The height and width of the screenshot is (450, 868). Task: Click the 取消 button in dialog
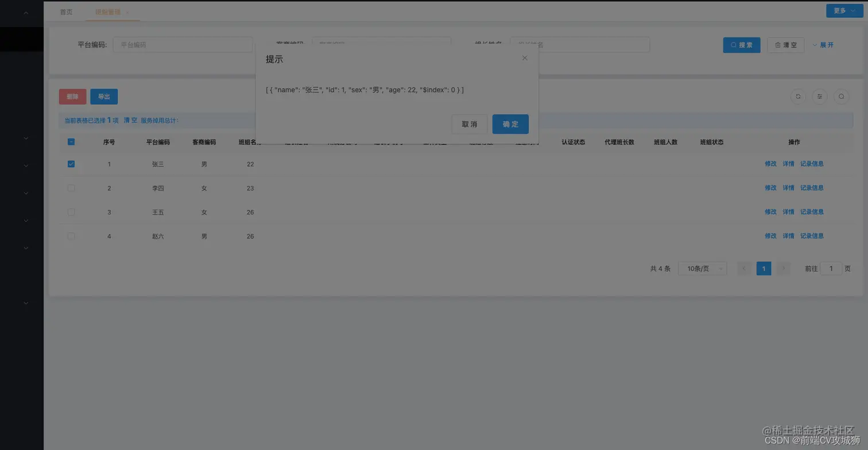point(470,124)
